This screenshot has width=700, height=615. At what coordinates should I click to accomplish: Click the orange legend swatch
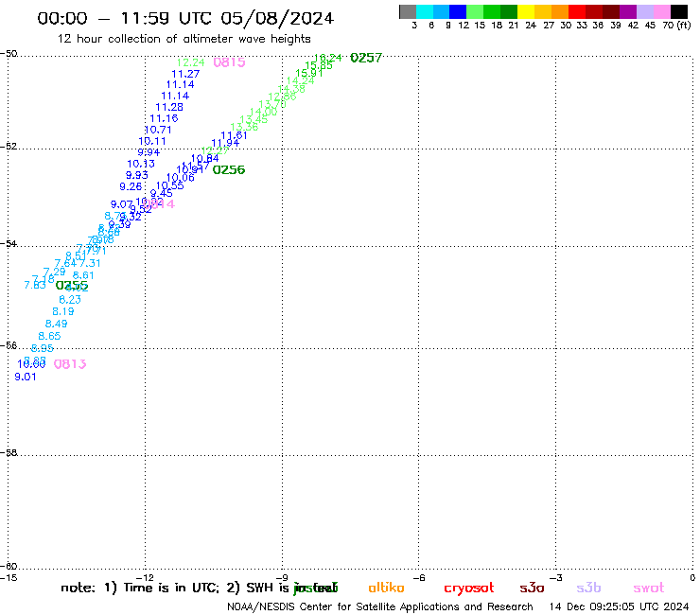(560, 11)
